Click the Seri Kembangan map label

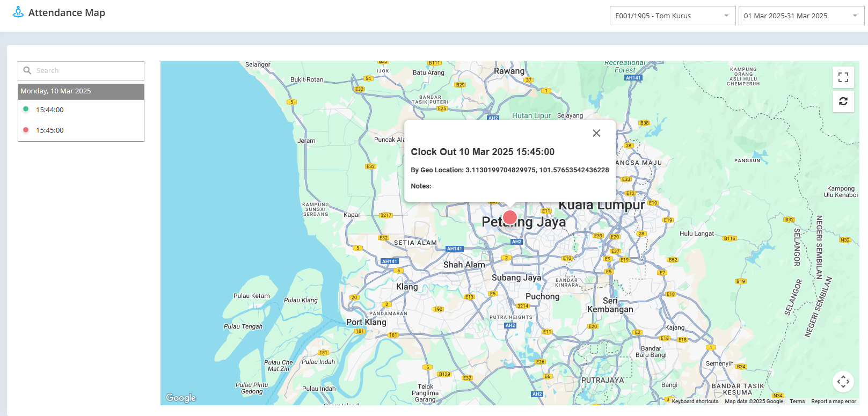[x=610, y=305]
